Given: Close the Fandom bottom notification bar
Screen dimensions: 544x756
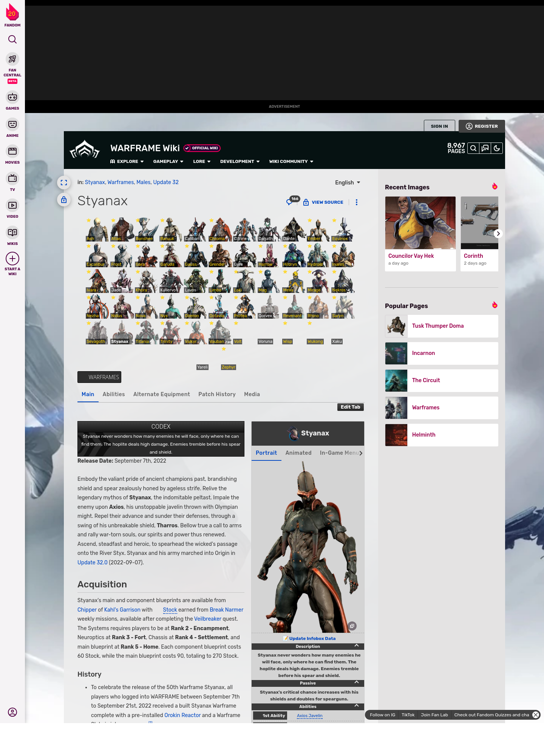Looking at the screenshot, I should (x=536, y=715).
